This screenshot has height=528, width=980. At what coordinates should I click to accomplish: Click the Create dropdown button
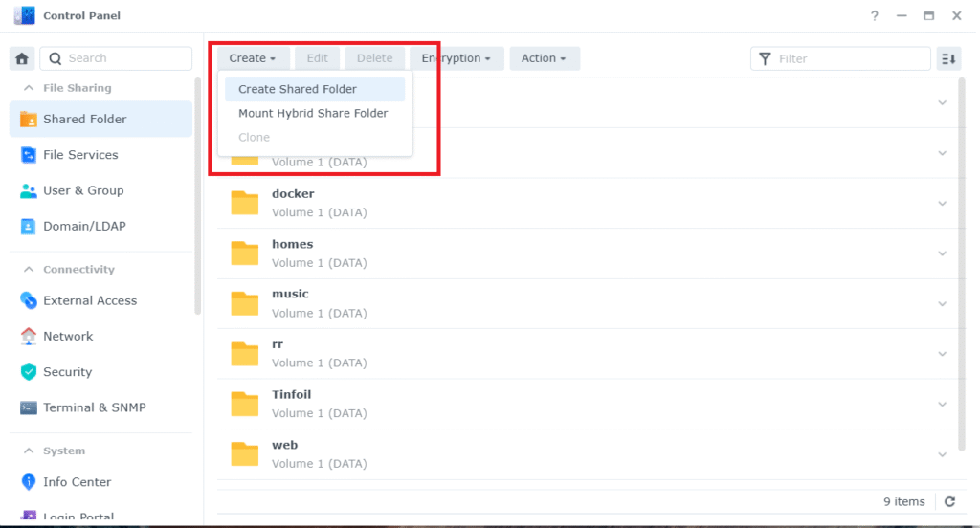253,58
